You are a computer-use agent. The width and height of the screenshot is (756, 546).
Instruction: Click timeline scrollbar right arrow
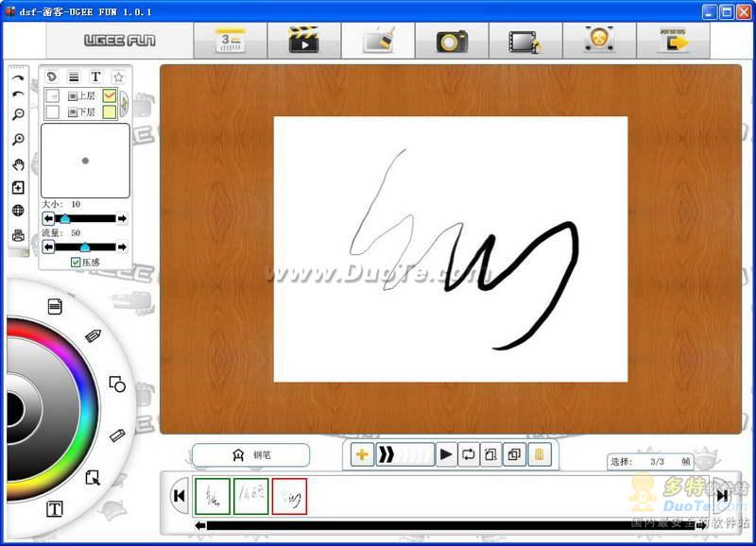(702, 525)
